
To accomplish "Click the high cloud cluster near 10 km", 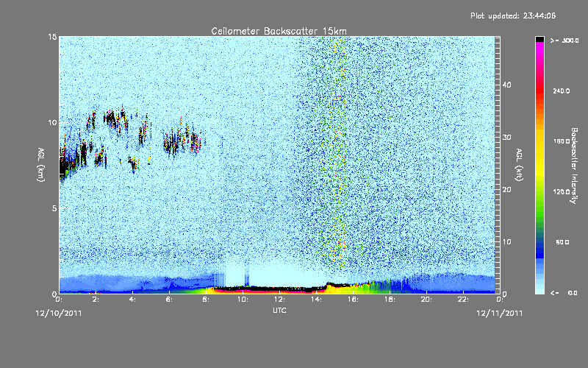I will click(116, 120).
